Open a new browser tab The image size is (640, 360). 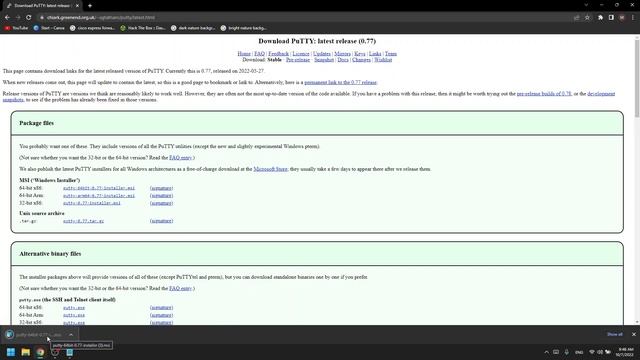90,6
